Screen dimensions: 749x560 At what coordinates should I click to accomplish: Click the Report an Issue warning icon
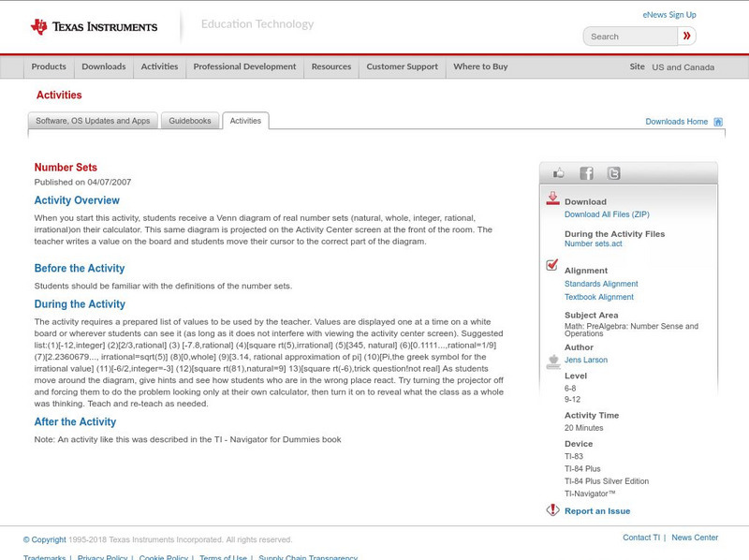pos(552,509)
